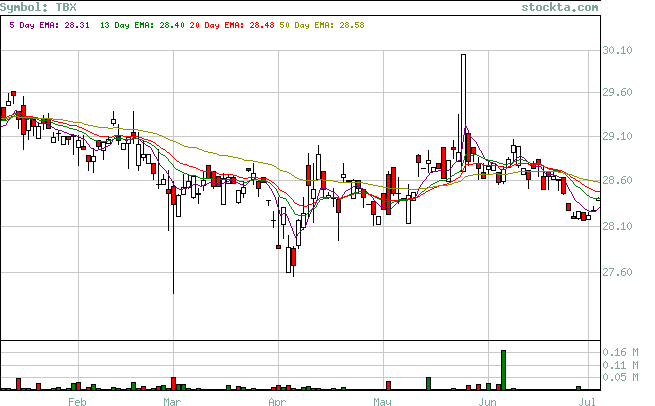Screen dimensions: 655x406
Task: Click the 0.16 M volume axis label
Action: 620,352
